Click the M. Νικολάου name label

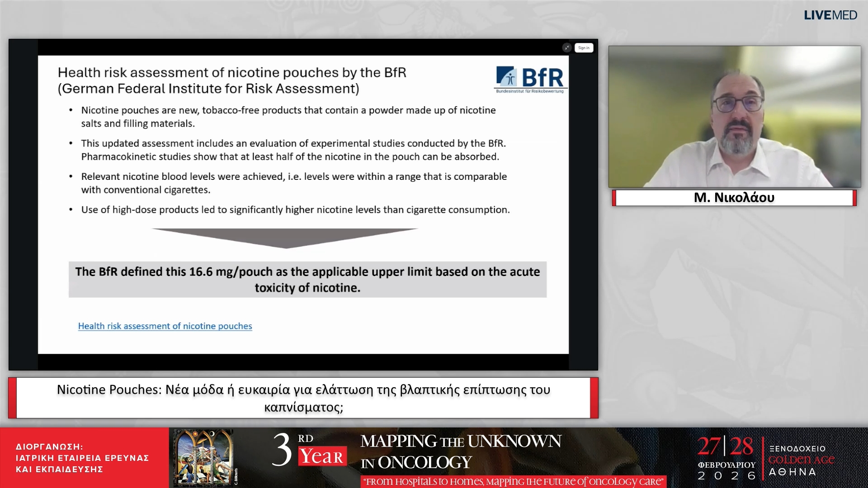point(734,197)
